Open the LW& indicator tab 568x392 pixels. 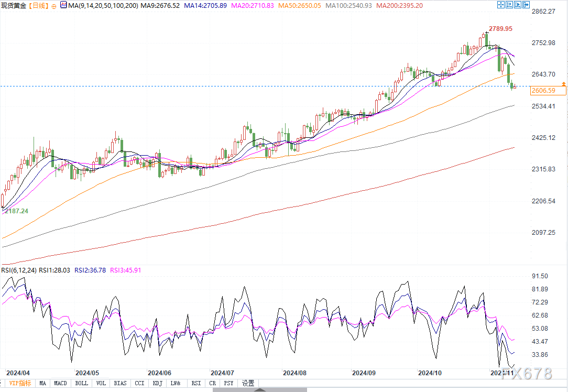(x=177, y=383)
